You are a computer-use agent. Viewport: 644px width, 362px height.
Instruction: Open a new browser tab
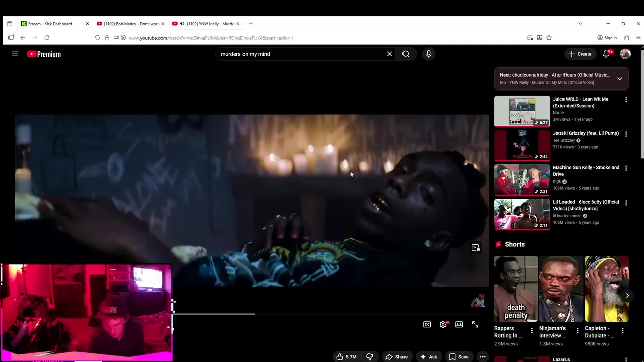pos(251,24)
